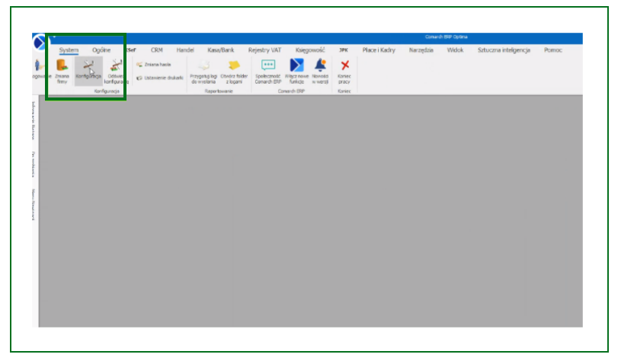
Task: Open the Narzędzia ribbon tab
Action: pyautogui.click(x=421, y=50)
